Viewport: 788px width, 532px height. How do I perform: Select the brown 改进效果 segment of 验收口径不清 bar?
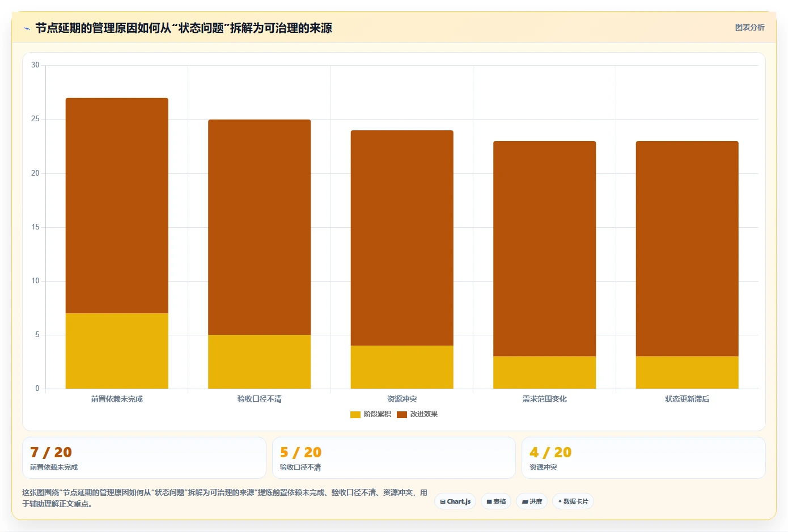[x=259, y=227]
